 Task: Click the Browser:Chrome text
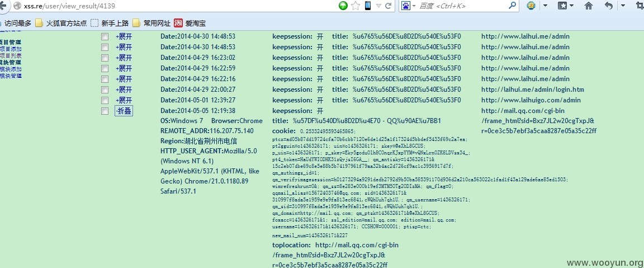(x=236, y=121)
